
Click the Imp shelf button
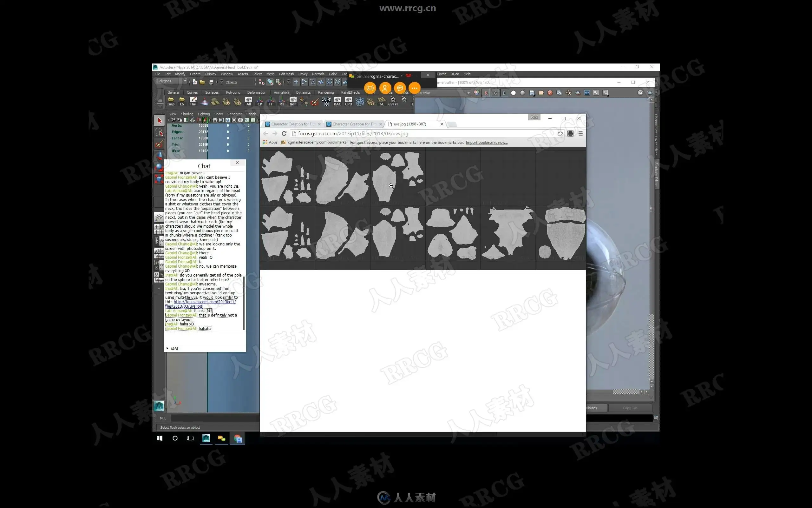171,102
